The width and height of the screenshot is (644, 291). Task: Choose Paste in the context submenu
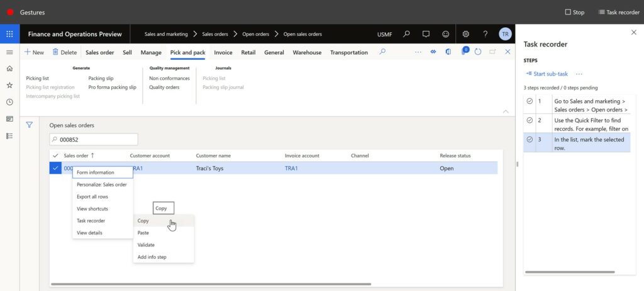[x=164, y=232]
